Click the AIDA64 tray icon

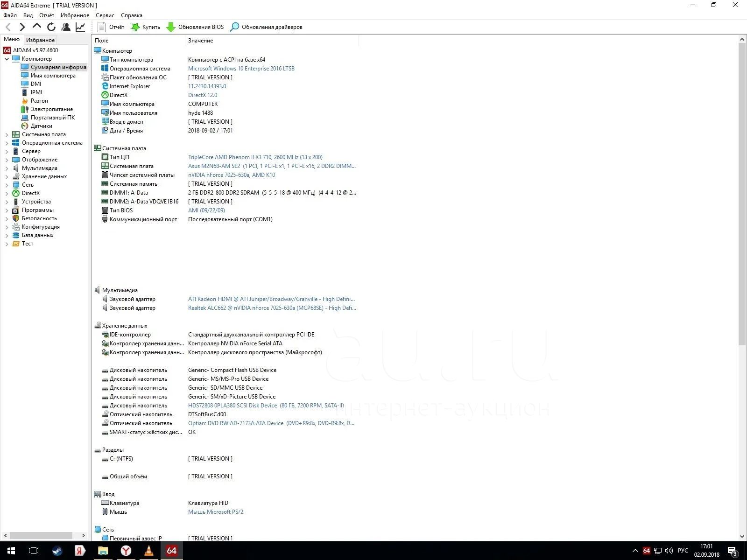tap(646, 551)
